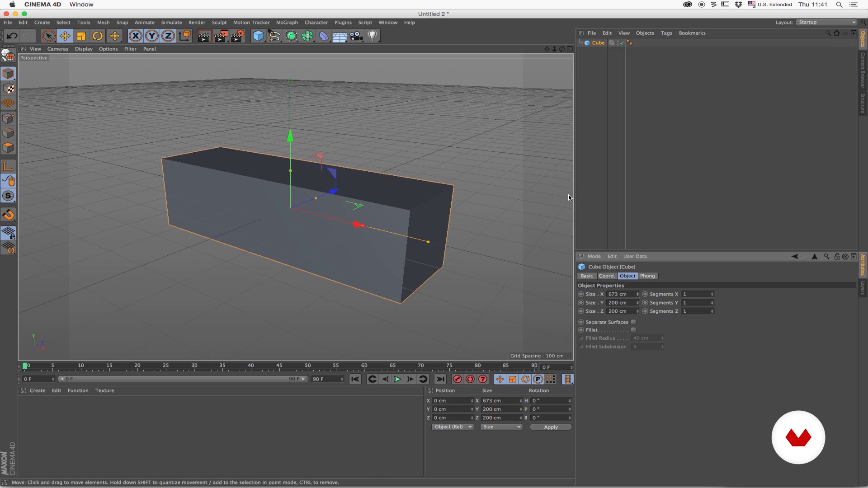
Task: Open the Mesh menu
Action: click(x=103, y=23)
